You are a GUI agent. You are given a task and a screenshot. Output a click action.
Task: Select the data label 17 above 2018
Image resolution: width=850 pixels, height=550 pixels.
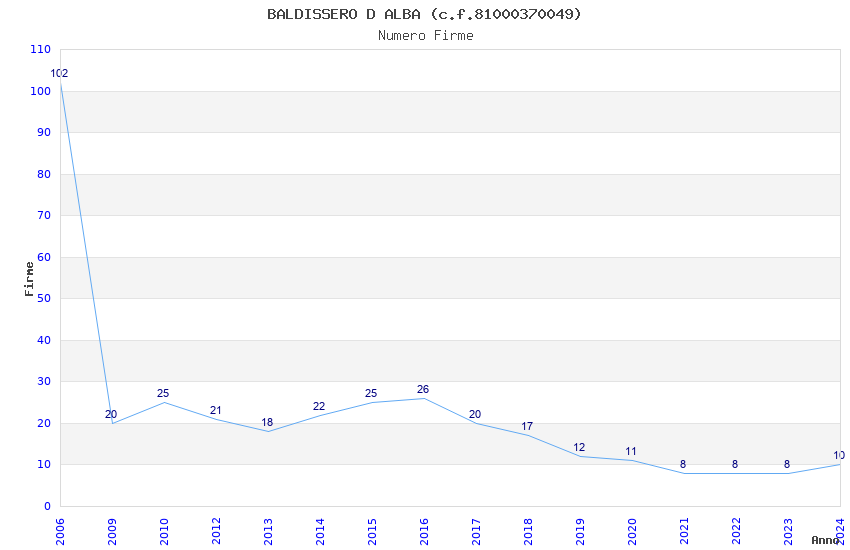[527, 426]
